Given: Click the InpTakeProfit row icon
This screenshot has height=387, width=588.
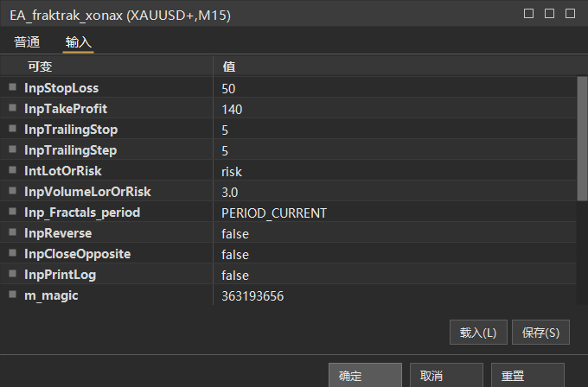Looking at the screenshot, I should pos(12,108).
